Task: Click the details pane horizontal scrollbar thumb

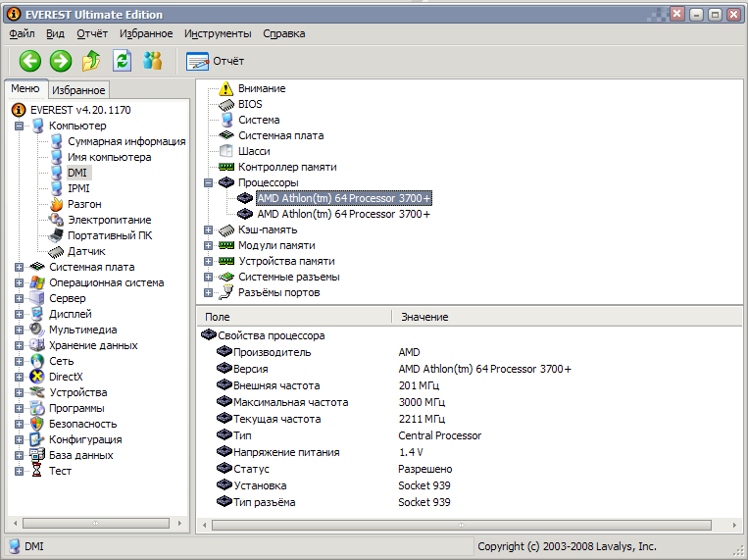Action: pos(462,525)
